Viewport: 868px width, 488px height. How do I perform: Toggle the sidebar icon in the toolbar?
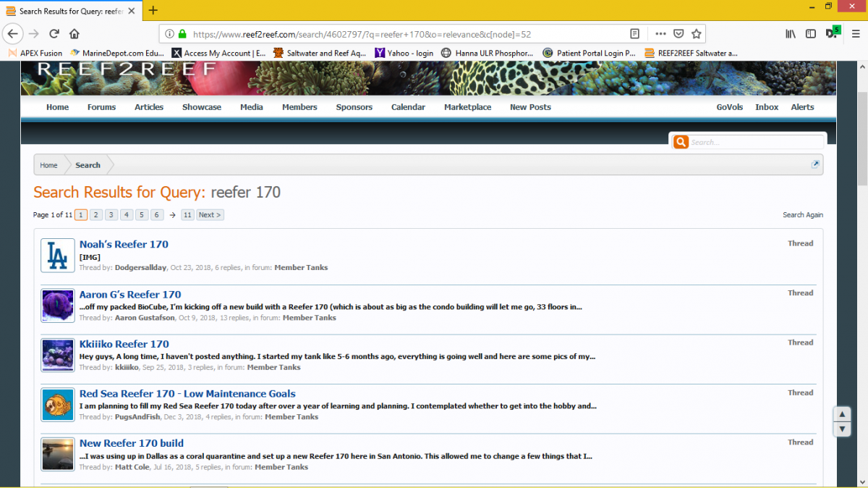[811, 34]
